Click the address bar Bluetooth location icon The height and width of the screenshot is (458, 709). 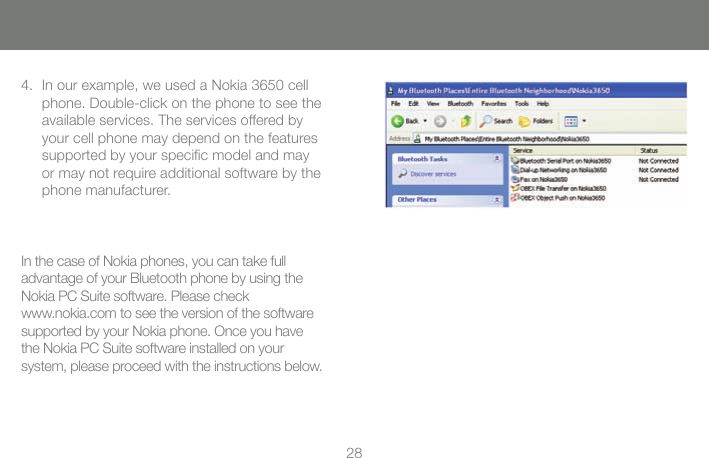pos(417,139)
